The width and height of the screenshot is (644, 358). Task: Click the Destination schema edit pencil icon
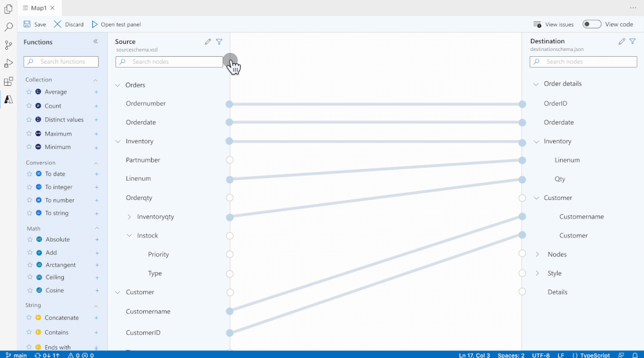pos(622,41)
